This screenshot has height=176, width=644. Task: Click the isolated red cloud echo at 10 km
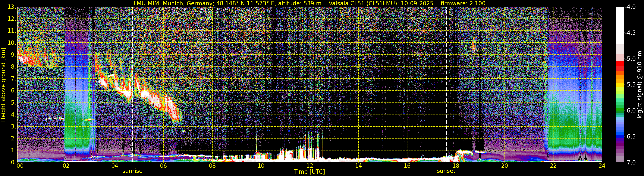pyautogui.click(x=473, y=45)
